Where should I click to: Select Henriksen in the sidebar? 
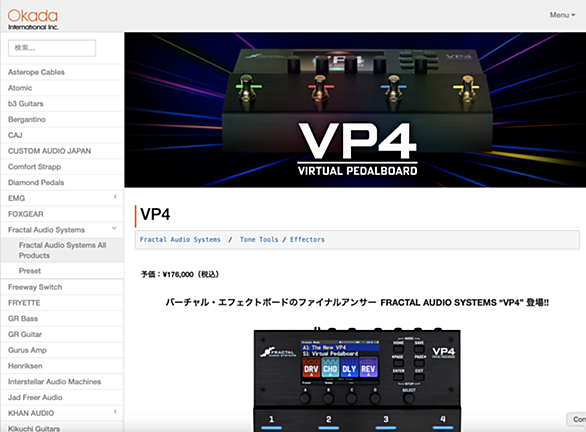(25, 366)
